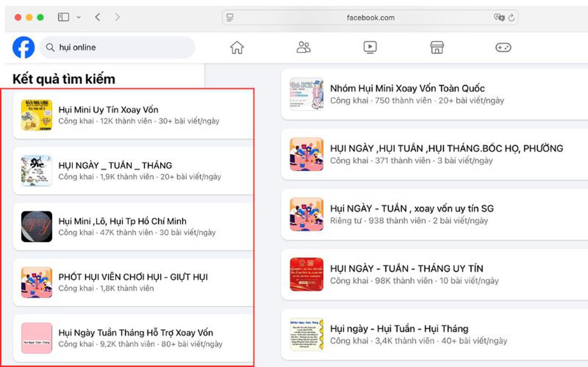Screen dimensions: 588x367
Task: Click the red thumbnail of 'HỤI NGÀY - TUẦN - THÁNG UY TÍN'
Action: [x=306, y=274]
